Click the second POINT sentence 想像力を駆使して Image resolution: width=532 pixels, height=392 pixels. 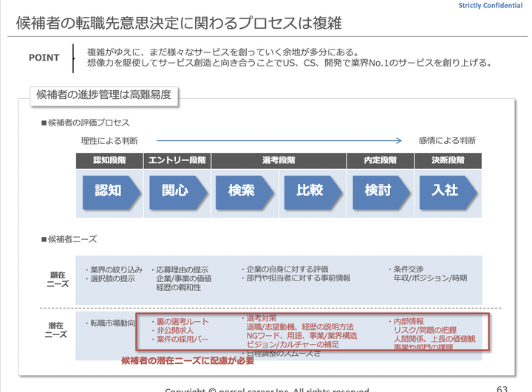click(289, 63)
